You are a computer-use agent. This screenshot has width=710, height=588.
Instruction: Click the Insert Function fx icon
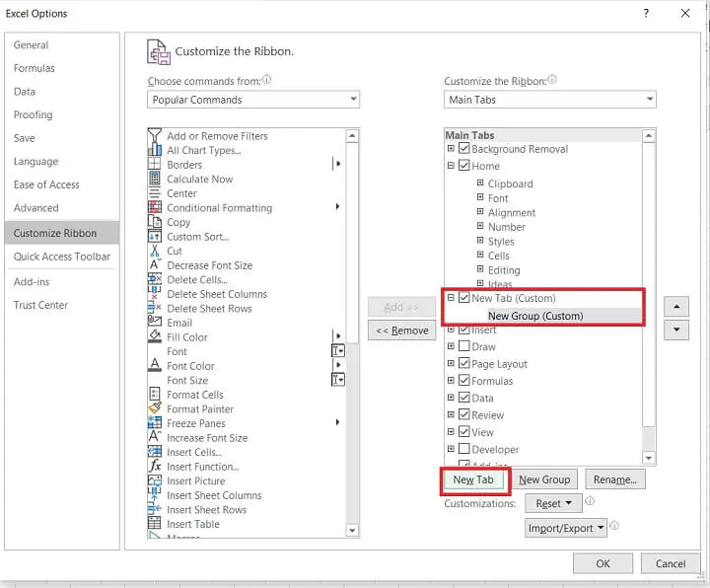coord(155,466)
